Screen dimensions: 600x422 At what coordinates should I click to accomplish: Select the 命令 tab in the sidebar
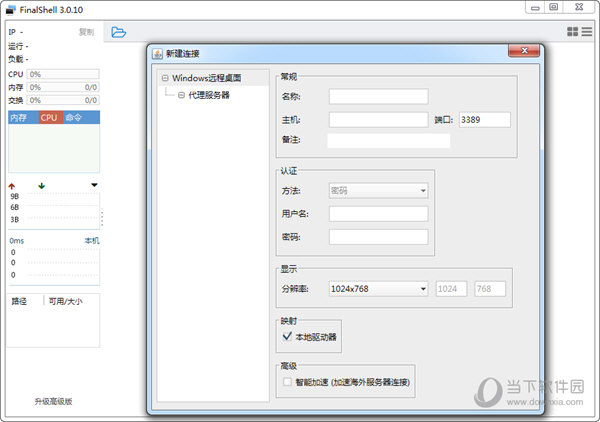(73, 117)
